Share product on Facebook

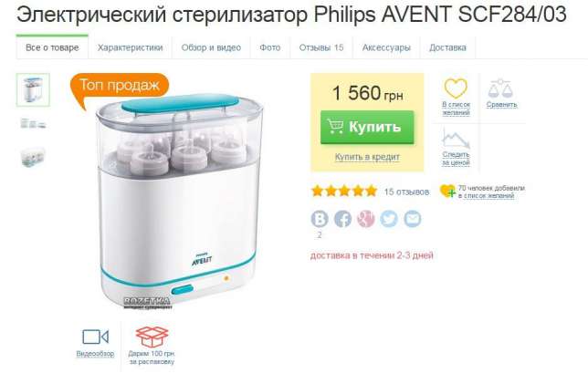342,219
